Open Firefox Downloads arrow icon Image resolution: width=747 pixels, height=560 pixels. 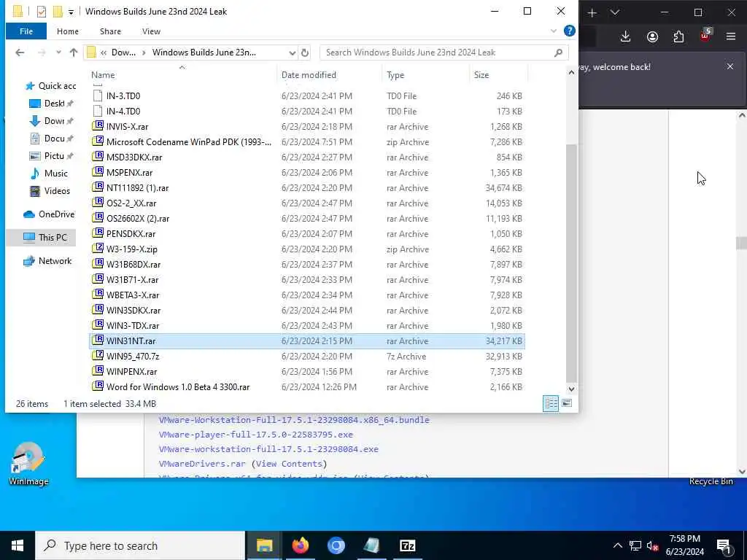(625, 36)
